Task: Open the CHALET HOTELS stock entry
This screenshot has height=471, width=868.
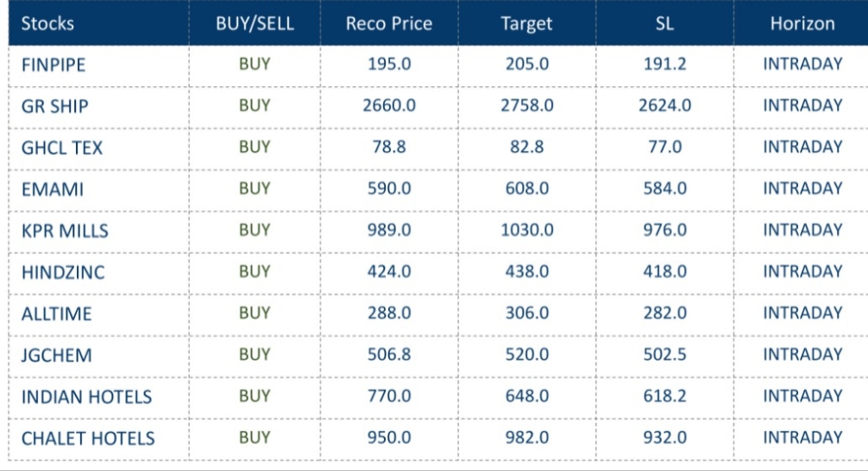Action: pyautogui.click(x=88, y=438)
